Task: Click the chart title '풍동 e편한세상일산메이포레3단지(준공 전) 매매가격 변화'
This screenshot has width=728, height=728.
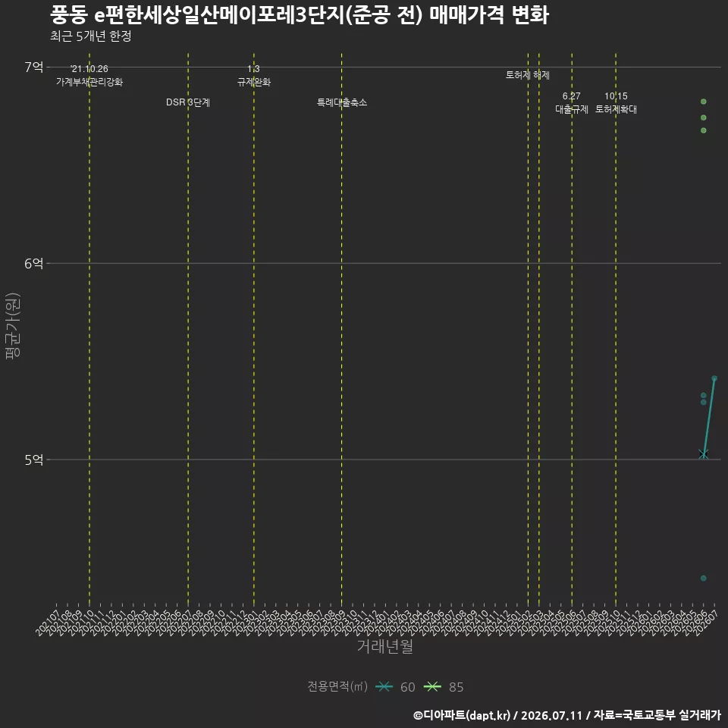Action: (300, 15)
